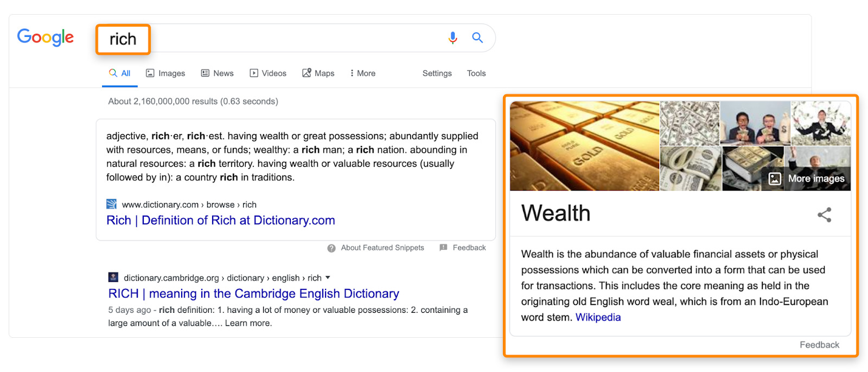Expand Tools options
868x372 pixels.
(x=476, y=73)
